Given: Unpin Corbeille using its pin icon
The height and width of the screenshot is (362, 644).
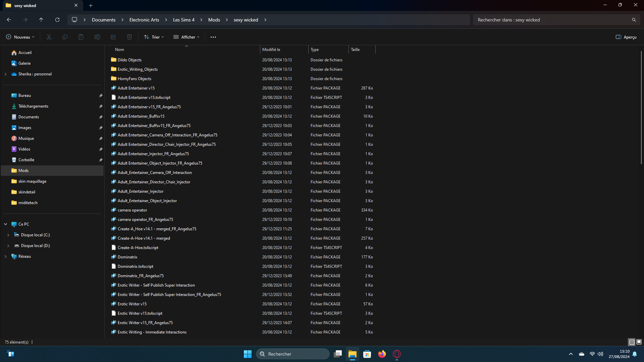Looking at the screenshot, I should point(101,160).
